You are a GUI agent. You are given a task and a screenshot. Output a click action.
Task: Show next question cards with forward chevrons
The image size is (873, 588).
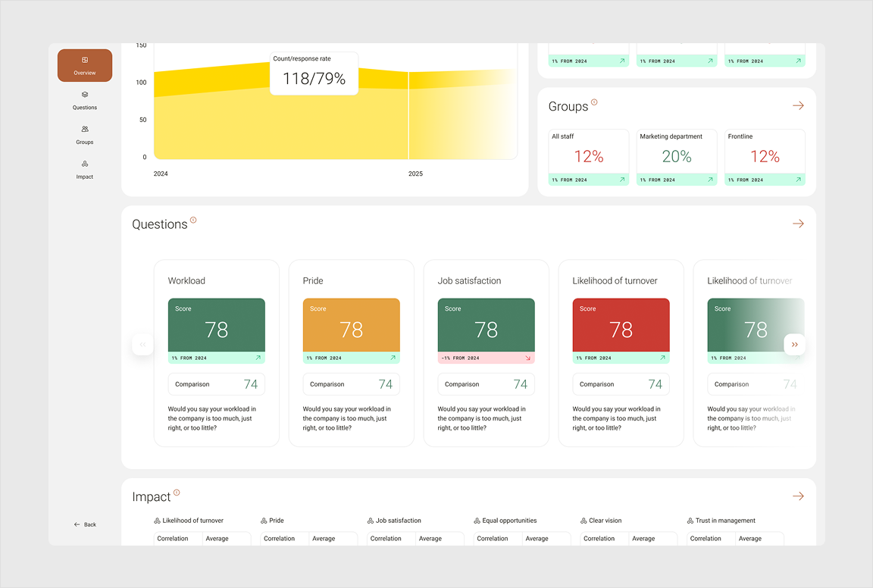pyautogui.click(x=794, y=345)
